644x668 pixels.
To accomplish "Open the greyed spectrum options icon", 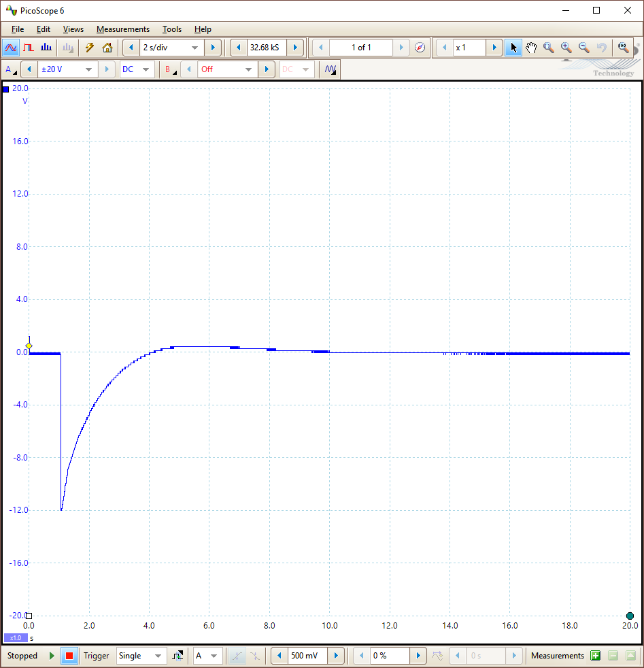I will point(67,48).
